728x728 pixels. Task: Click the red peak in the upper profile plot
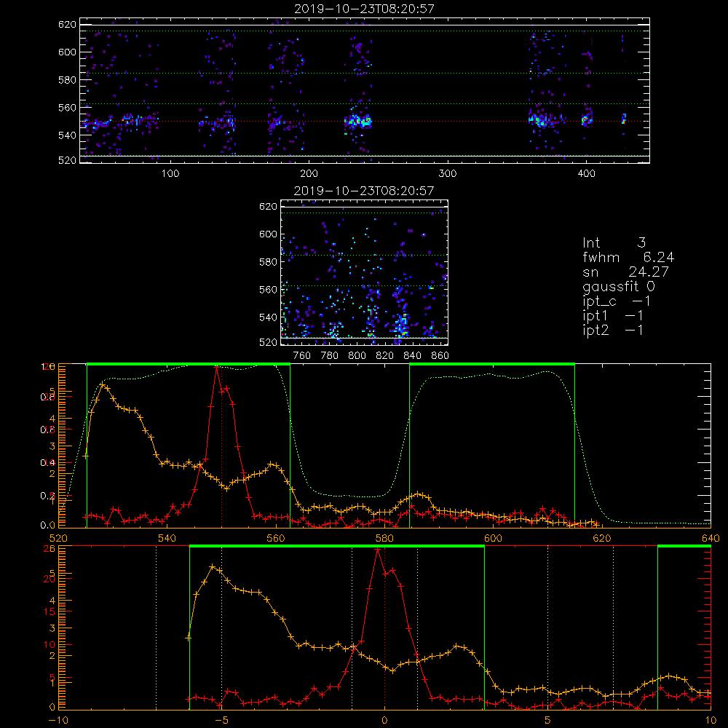click(x=216, y=368)
